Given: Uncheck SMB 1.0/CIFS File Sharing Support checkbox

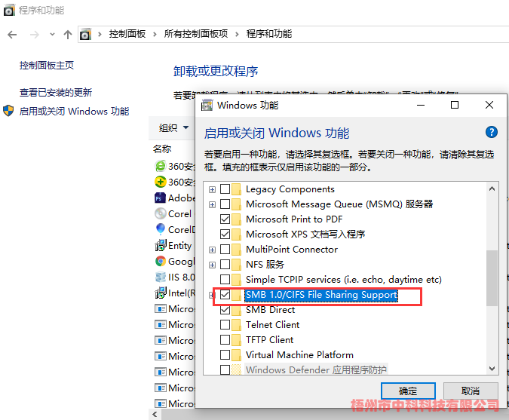Looking at the screenshot, I should click(x=225, y=295).
